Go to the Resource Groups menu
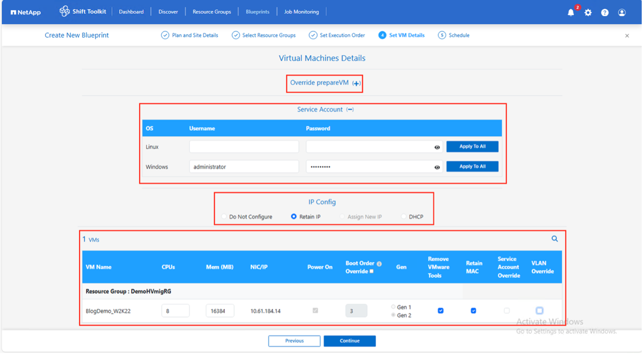The height and width of the screenshot is (354, 644). (x=212, y=12)
